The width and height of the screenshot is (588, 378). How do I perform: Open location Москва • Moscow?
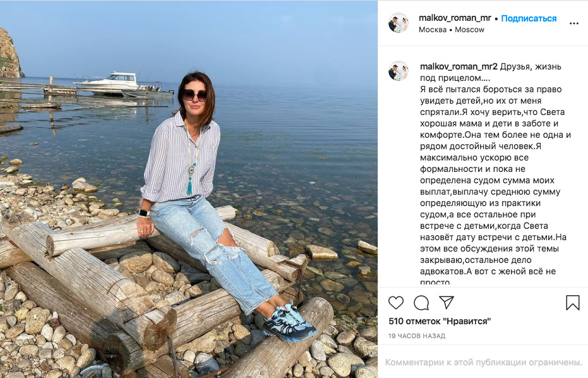(452, 30)
